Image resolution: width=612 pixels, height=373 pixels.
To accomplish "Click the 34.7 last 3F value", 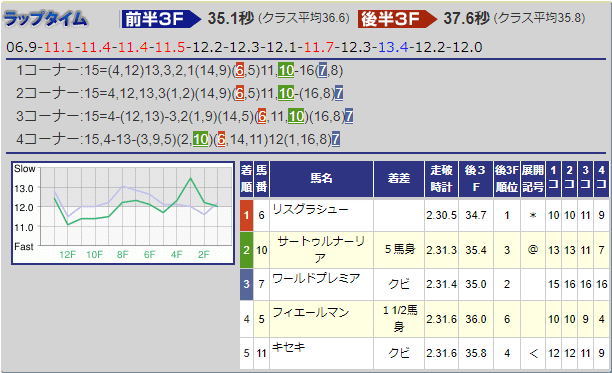I will pos(476,215).
